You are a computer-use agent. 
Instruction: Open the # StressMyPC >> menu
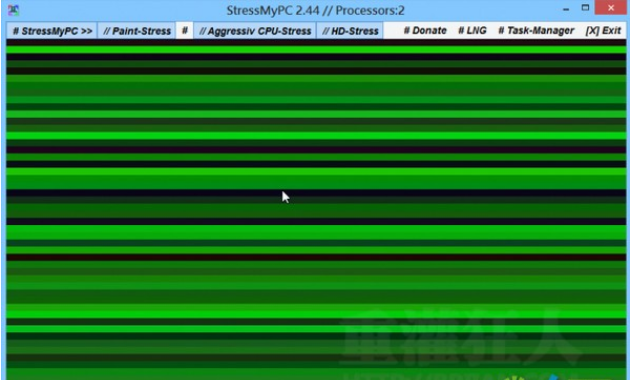pyautogui.click(x=52, y=31)
